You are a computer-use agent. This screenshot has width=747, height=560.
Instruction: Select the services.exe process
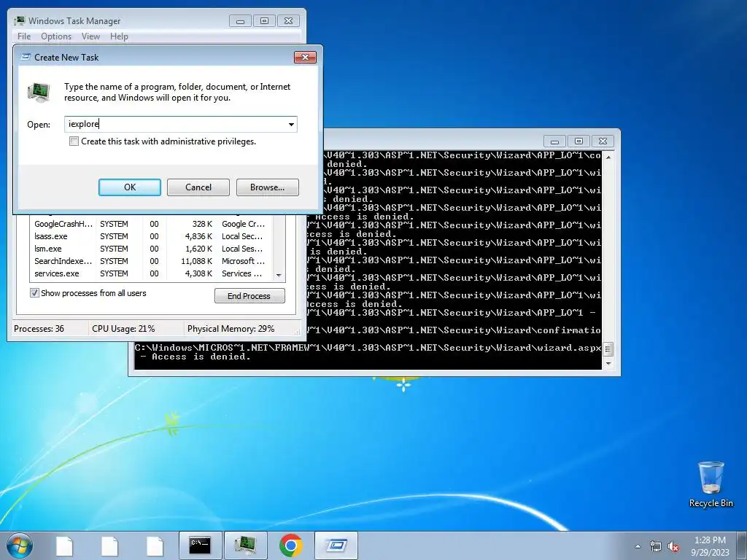coord(150,273)
